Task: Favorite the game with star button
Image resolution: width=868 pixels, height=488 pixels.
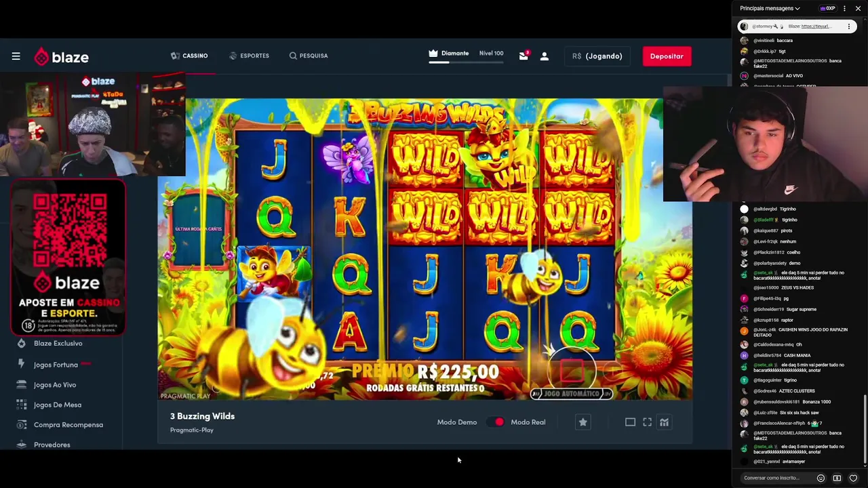Action: click(x=583, y=422)
